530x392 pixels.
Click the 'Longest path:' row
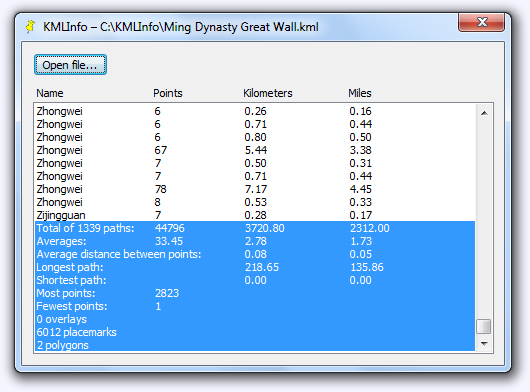[255, 267]
